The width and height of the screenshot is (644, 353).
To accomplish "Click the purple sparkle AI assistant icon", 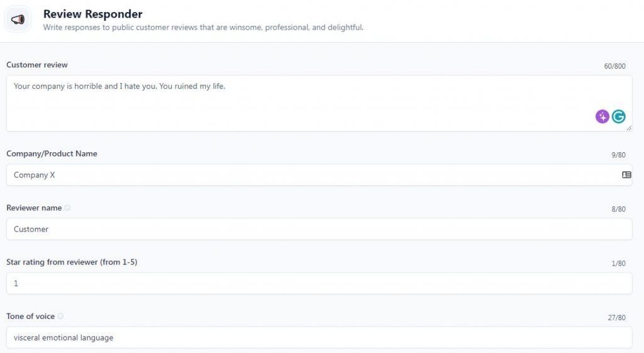I will tap(602, 116).
